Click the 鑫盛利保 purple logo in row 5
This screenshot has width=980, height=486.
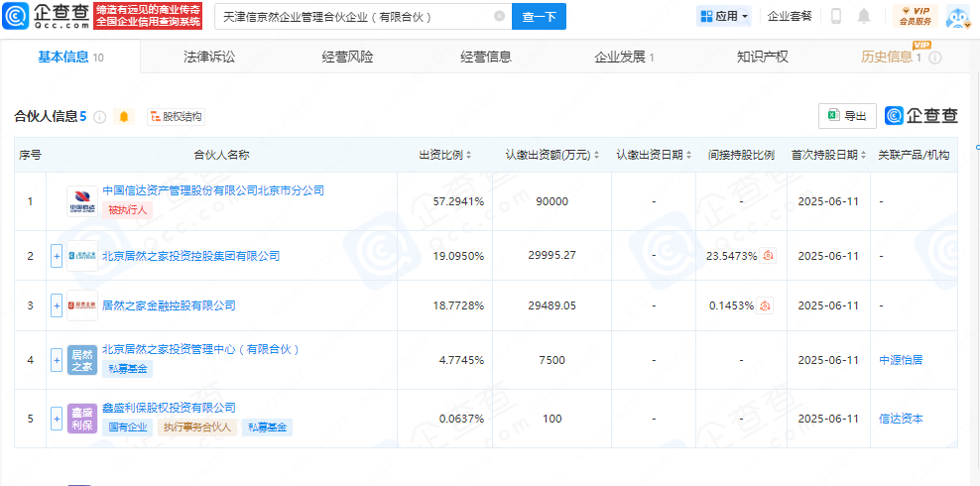(82, 419)
